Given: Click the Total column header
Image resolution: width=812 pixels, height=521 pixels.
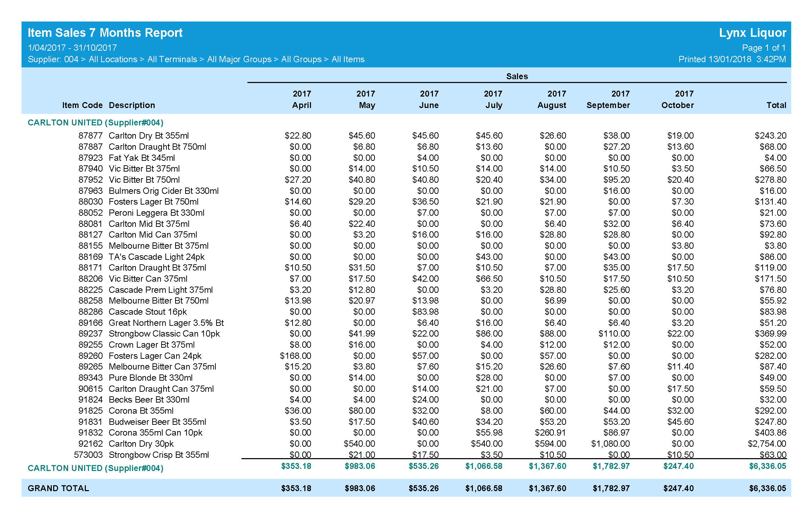Looking at the screenshot, I should point(776,105).
